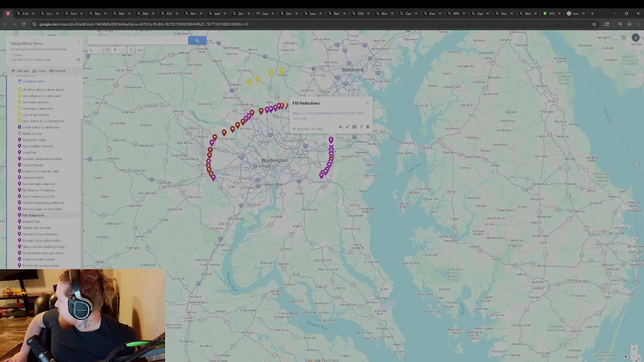The image size is (644, 362).
Task: Select 'Warning to leave Iran' list item
Action: pos(38,109)
